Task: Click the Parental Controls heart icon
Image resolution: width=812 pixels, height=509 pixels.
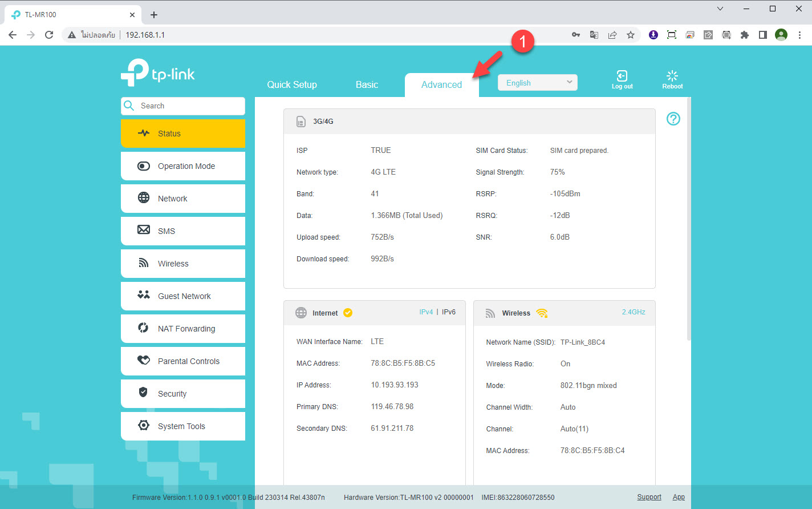Action: tap(144, 361)
